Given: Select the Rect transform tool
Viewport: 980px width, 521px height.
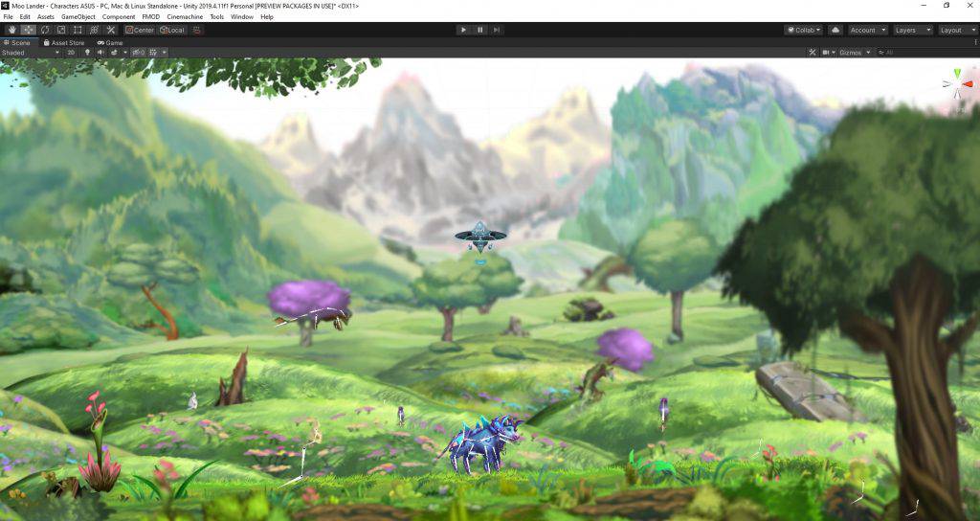Looking at the screenshot, I should pyautogui.click(x=78, y=30).
